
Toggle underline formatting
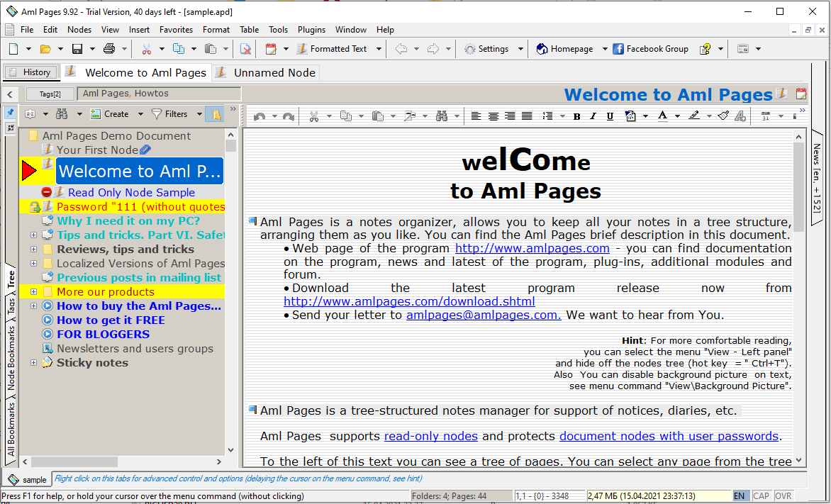(x=610, y=116)
